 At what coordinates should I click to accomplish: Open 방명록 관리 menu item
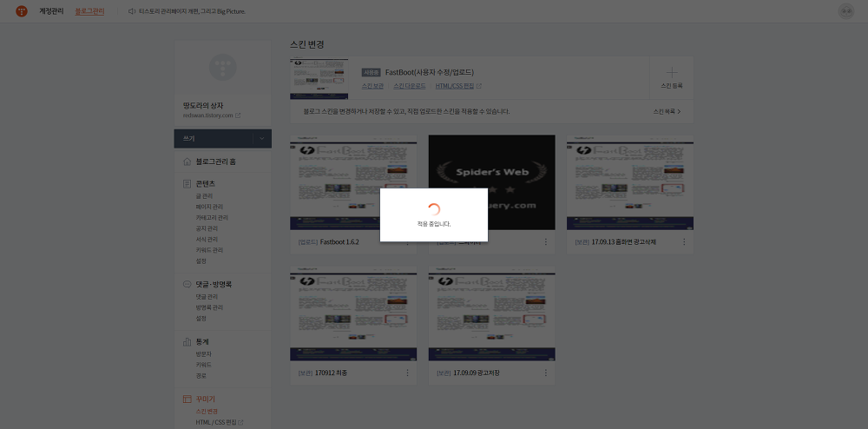pos(209,307)
